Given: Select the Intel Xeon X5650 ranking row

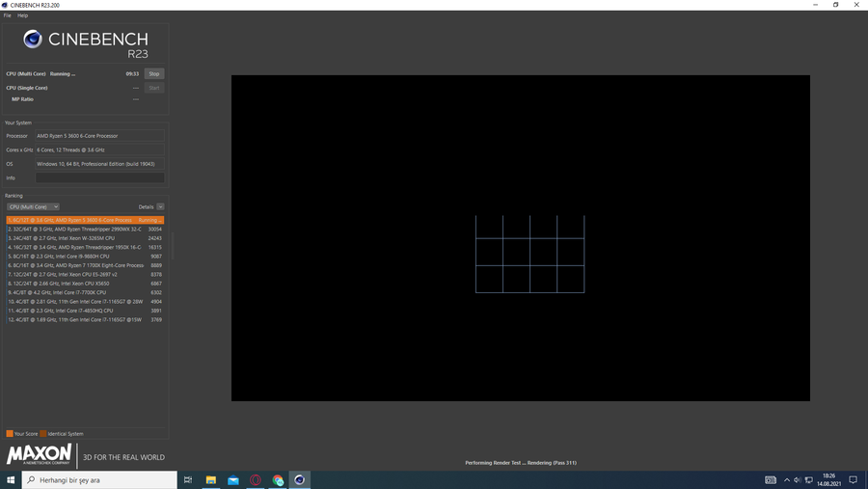Looking at the screenshot, I should pos(85,284).
